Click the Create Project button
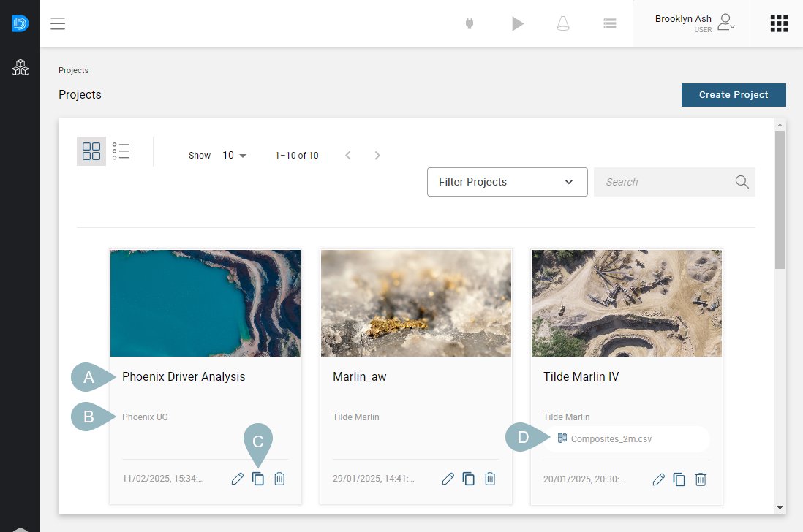803x532 pixels. (x=734, y=95)
